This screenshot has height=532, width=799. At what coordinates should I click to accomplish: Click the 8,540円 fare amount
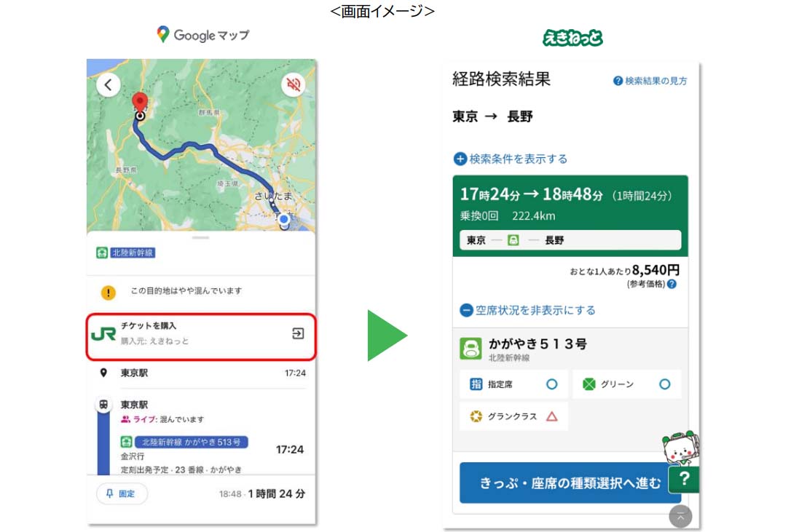[x=656, y=270]
